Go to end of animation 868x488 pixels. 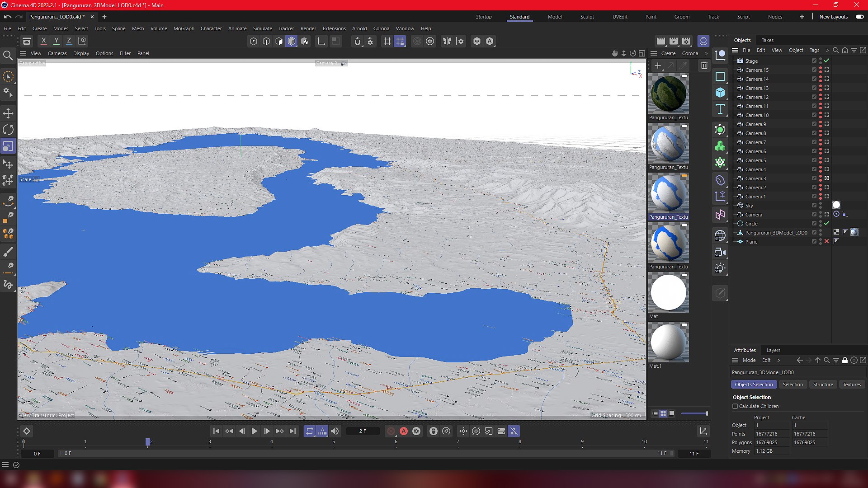pos(292,432)
